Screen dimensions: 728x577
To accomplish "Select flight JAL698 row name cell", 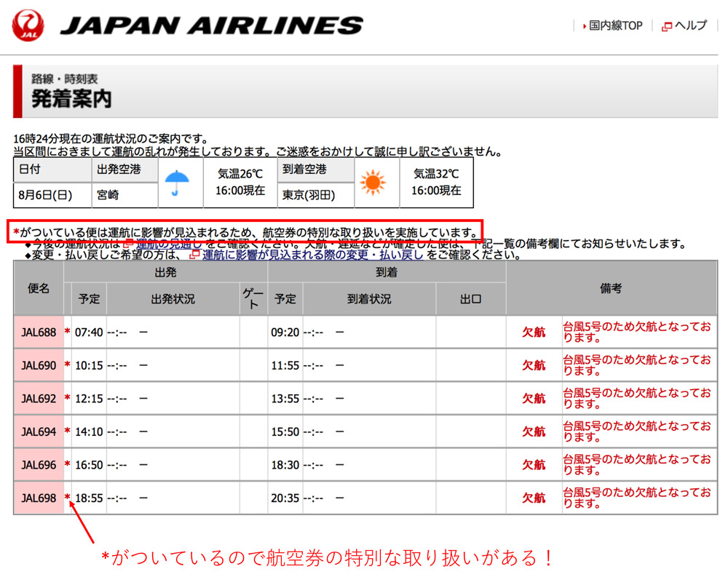I will coord(39,498).
